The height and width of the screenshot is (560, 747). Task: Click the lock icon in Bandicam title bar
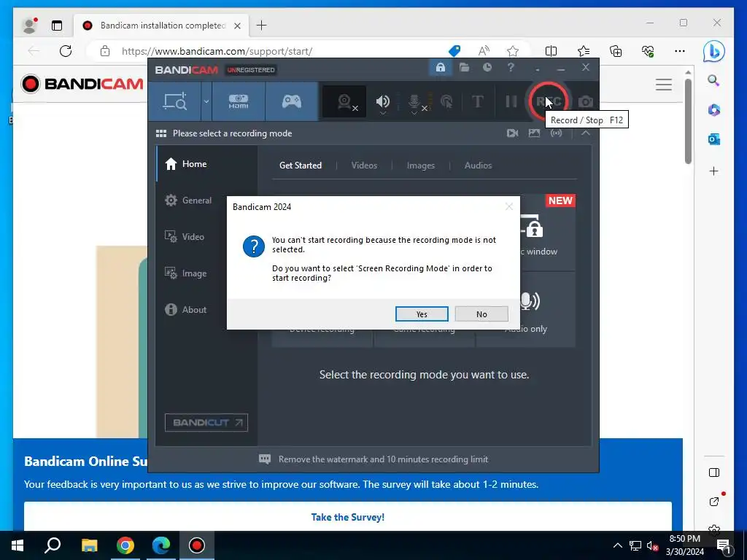coord(440,68)
